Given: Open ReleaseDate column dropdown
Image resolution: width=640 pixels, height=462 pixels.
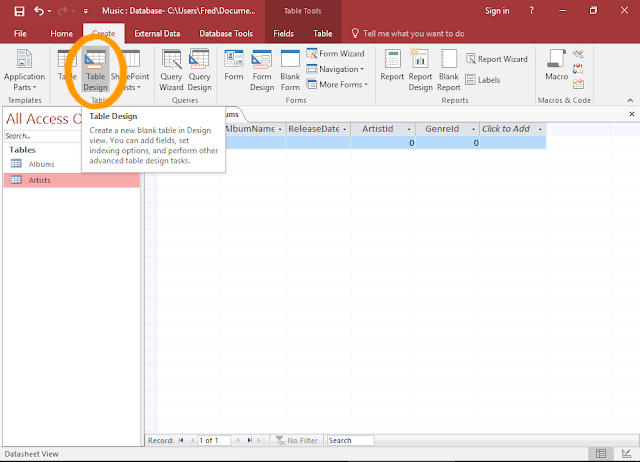Looking at the screenshot, I should tap(345, 129).
